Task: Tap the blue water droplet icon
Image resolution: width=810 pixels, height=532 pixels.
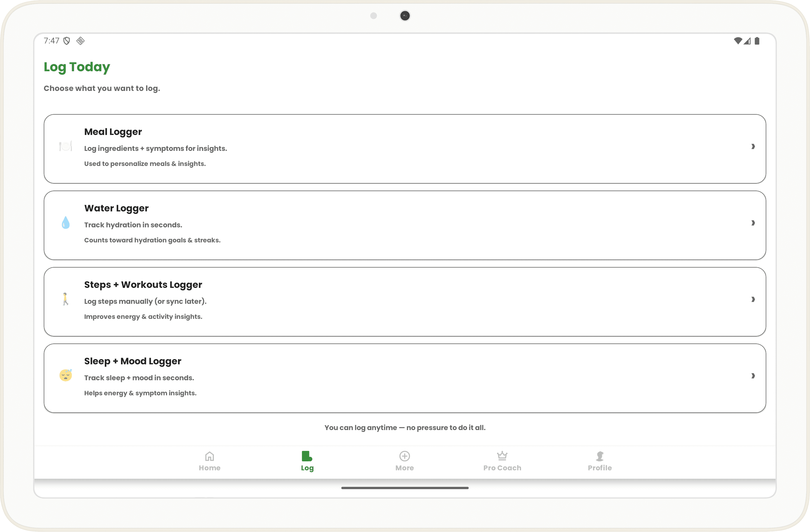Action: 65,223
